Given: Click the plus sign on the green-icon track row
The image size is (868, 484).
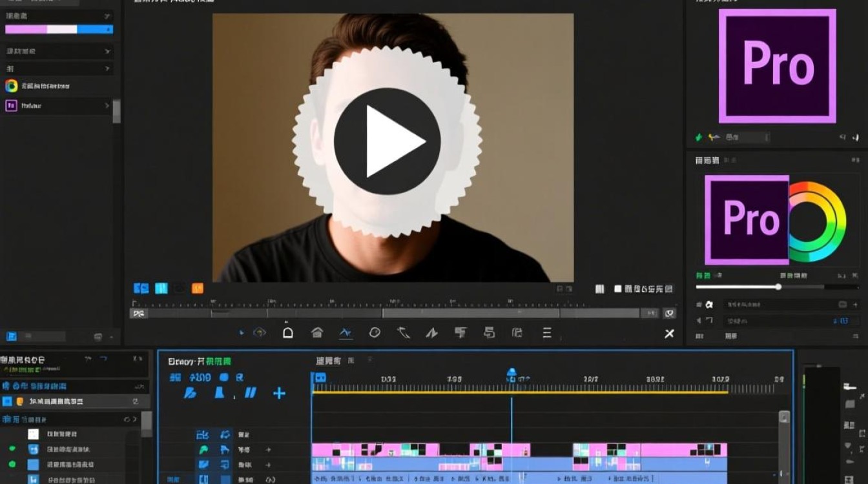Looking at the screenshot, I should [x=268, y=450].
